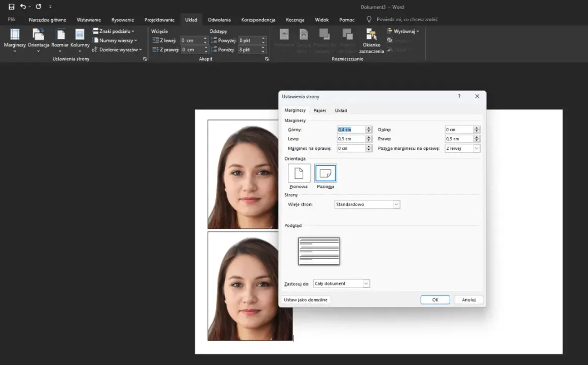The width and height of the screenshot is (588, 365).
Task: Click Anuluj button
Action: [468, 300]
